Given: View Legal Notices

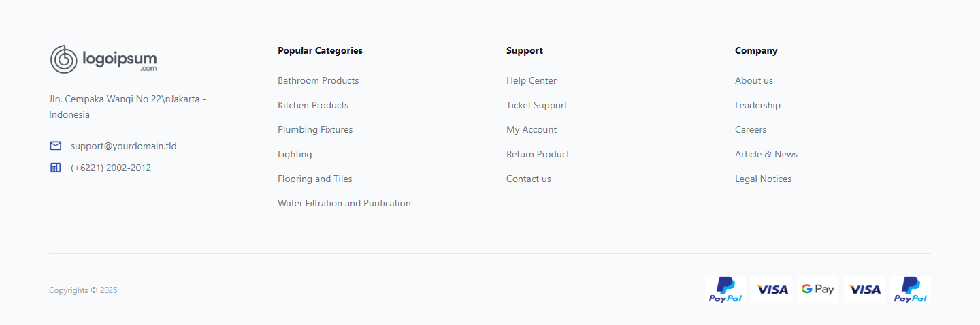Looking at the screenshot, I should pyautogui.click(x=763, y=179).
